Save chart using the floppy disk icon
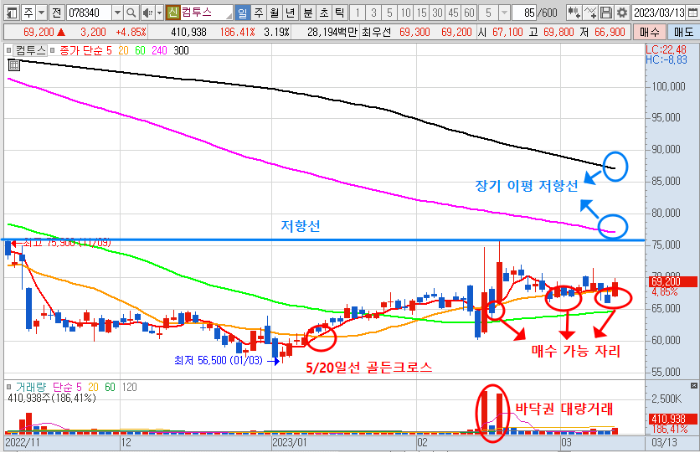The width and height of the screenshot is (700, 452). tap(606, 13)
